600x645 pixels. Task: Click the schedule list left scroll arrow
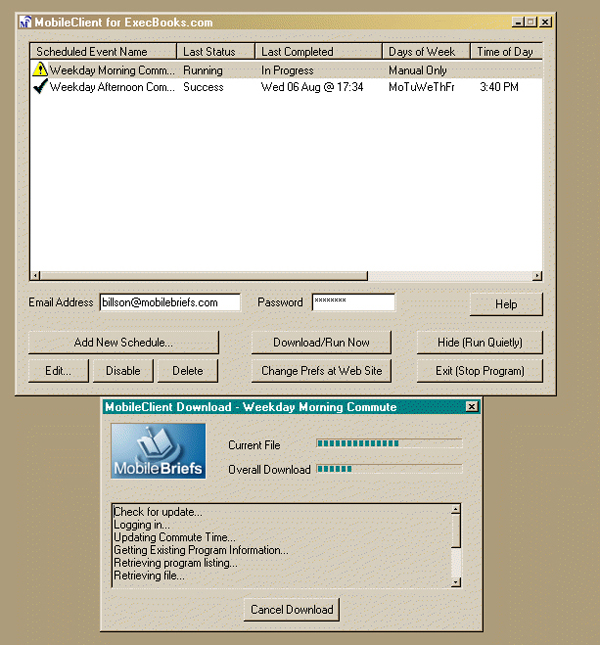pyautogui.click(x=35, y=276)
